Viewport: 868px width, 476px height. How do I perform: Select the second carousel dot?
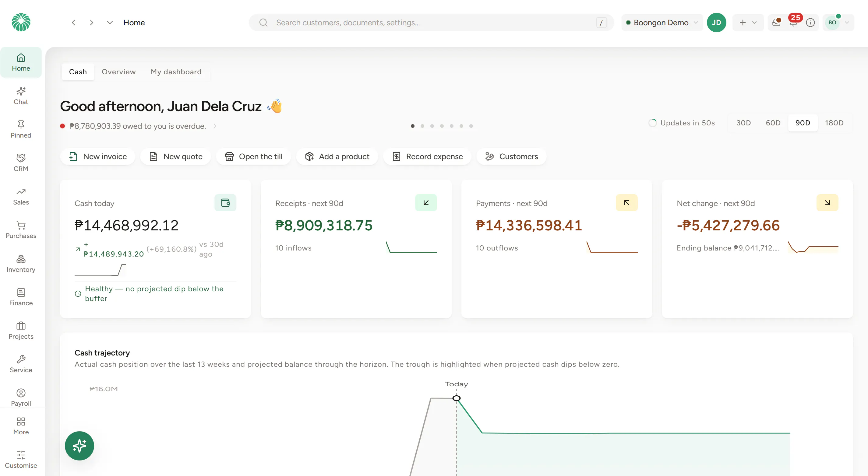[422, 126]
